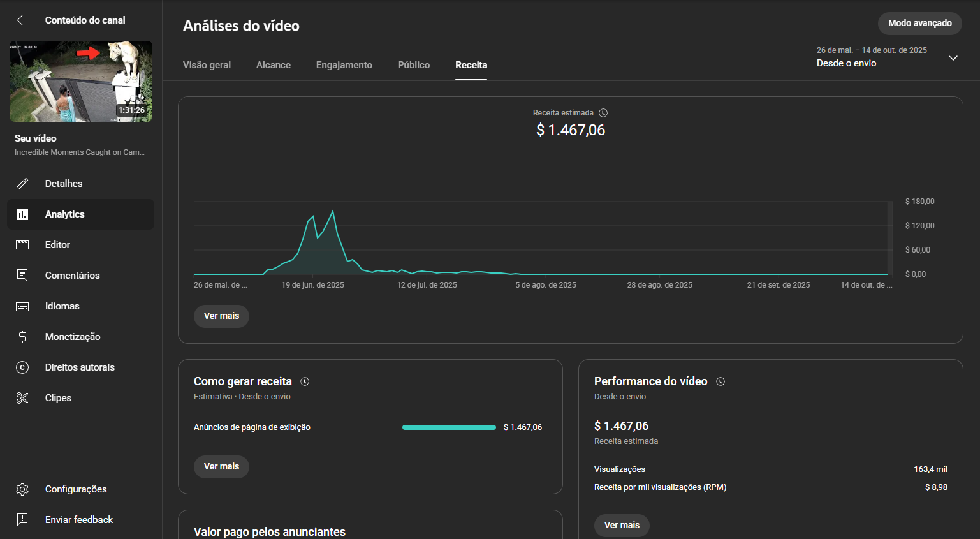This screenshot has height=539, width=980.
Task: Expand the date range dropdown chevron
Action: (x=953, y=58)
